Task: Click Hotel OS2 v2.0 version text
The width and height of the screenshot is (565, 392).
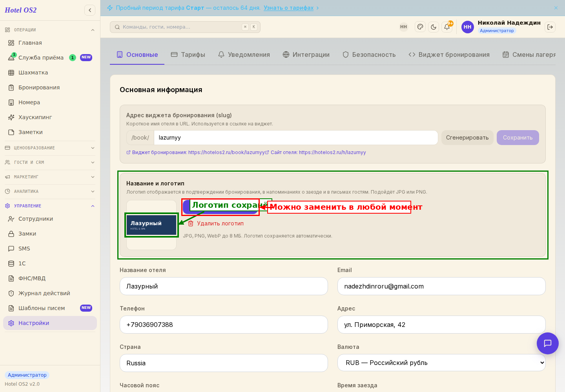Action: click(22, 384)
